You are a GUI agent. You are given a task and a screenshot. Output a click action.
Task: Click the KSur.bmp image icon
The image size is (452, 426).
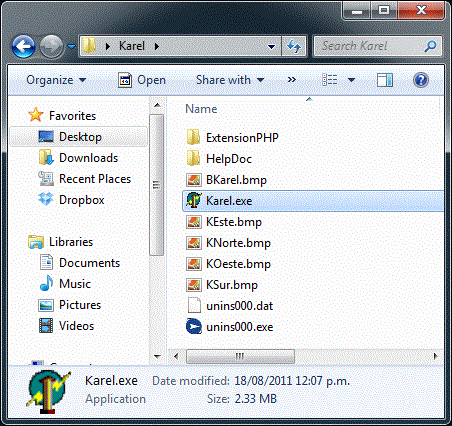[x=194, y=285]
